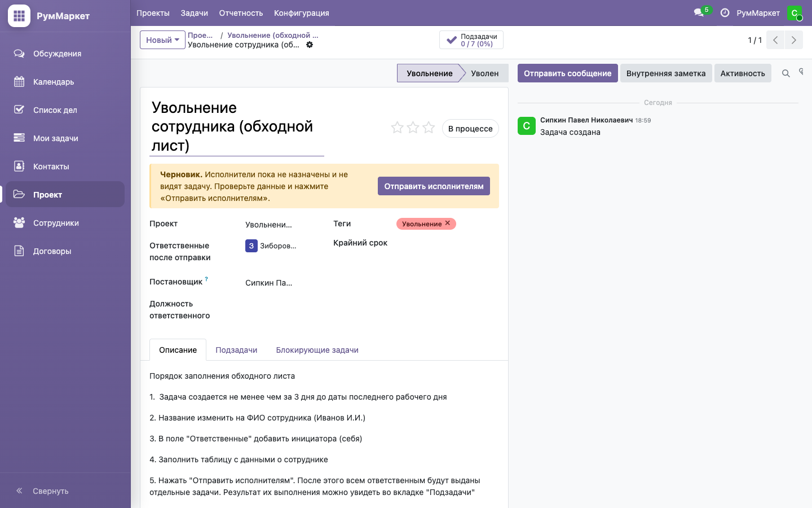Click the search icon in the chatter

point(785,73)
